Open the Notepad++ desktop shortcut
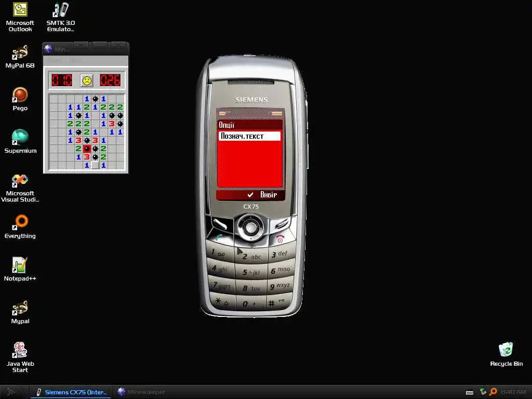This screenshot has height=399, width=532. (x=20, y=270)
